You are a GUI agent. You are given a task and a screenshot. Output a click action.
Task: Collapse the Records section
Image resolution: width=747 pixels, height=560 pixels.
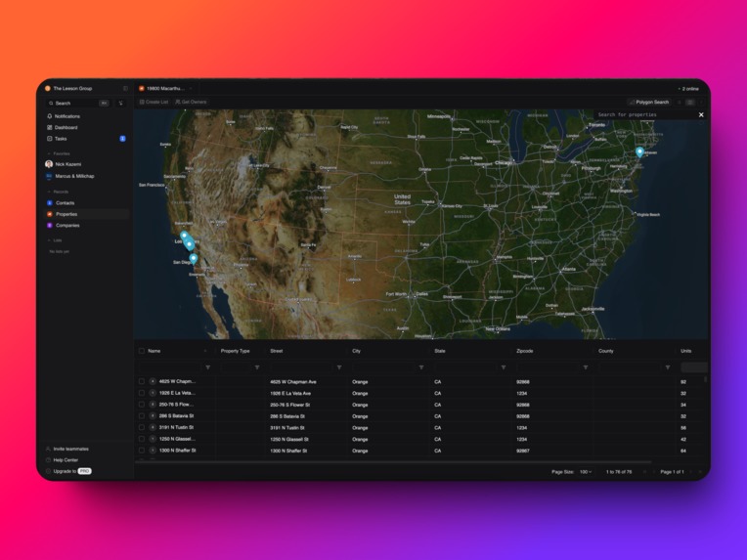[x=58, y=192]
